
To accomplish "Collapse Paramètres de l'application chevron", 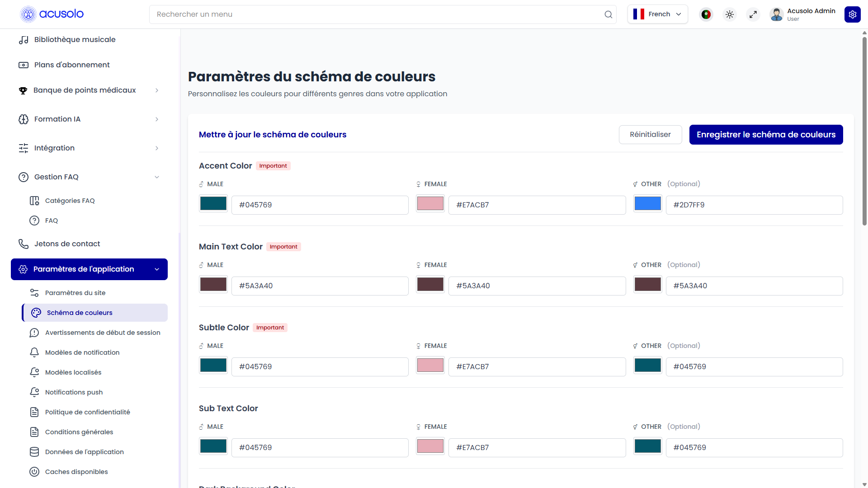I will click(157, 269).
